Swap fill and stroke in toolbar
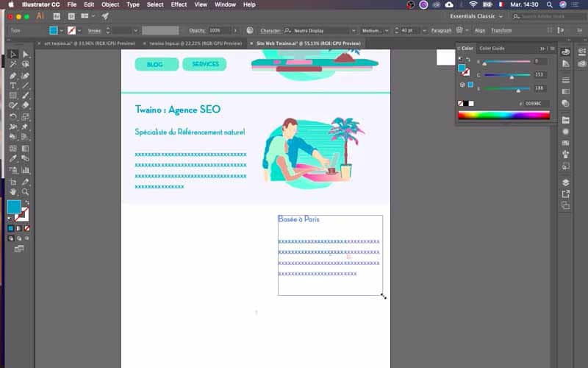The width and height of the screenshot is (588, 368). pyautogui.click(x=27, y=202)
